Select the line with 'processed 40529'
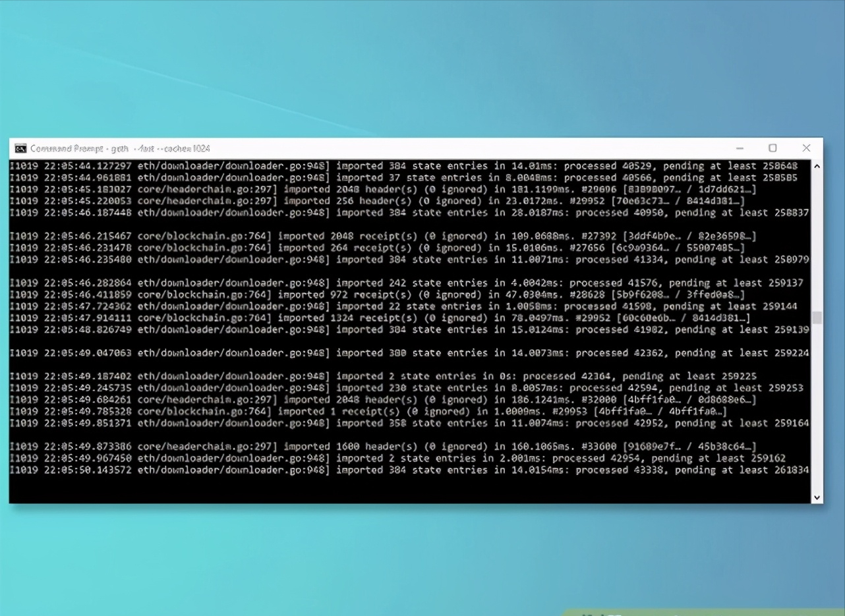This screenshot has width=845, height=616. click(x=405, y=166)
